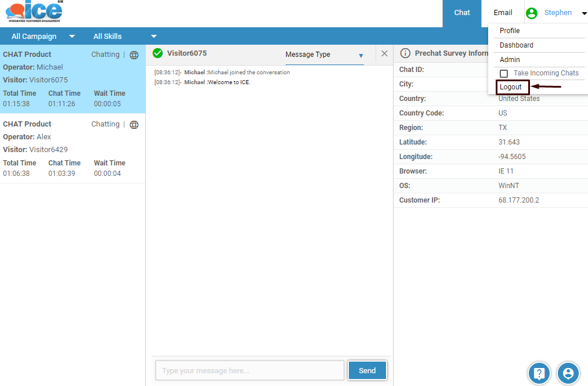Enable Take Incoming Chats checkbox
The image size is (588, 386).
(x=504, y=74)
